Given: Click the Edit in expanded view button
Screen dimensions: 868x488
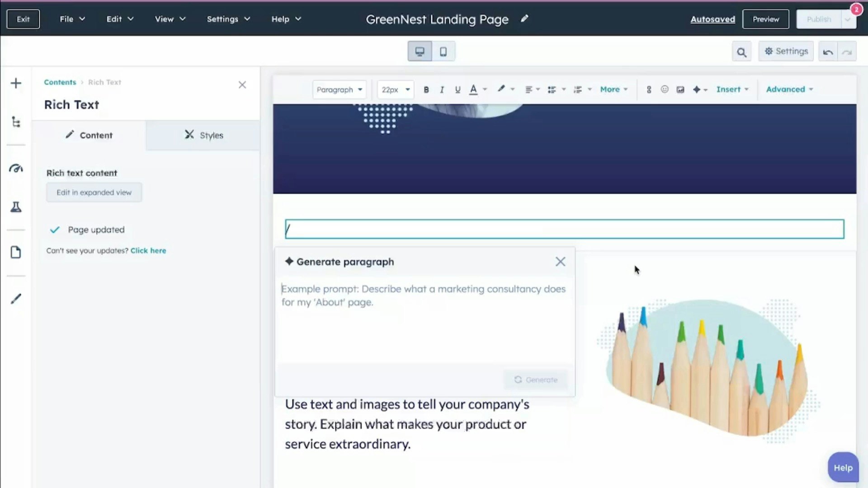Looking at the screenshot, I should [x=94, y=192].
